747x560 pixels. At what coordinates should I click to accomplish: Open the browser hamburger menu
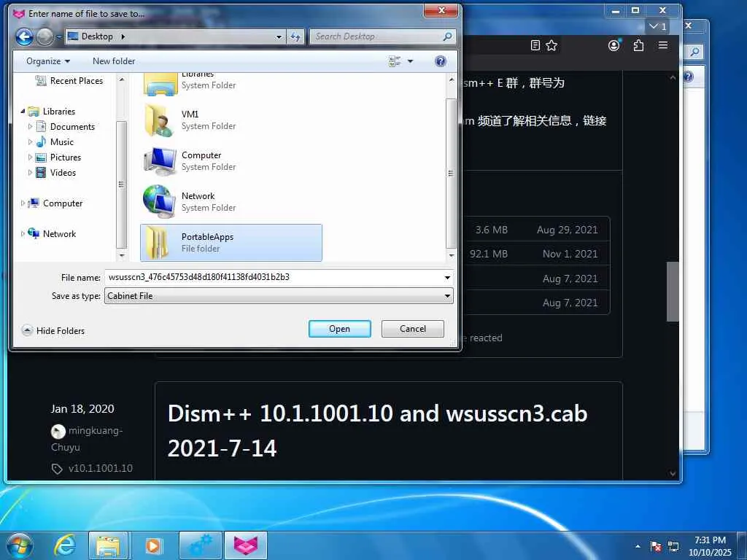[662, 45]
